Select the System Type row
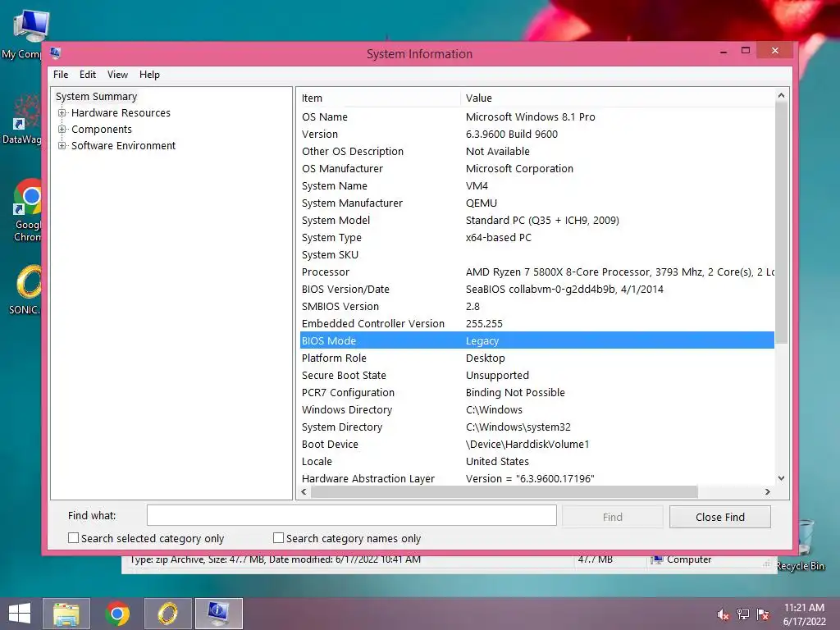This screenshot has height=630, width=840. [x=536, y=237]
